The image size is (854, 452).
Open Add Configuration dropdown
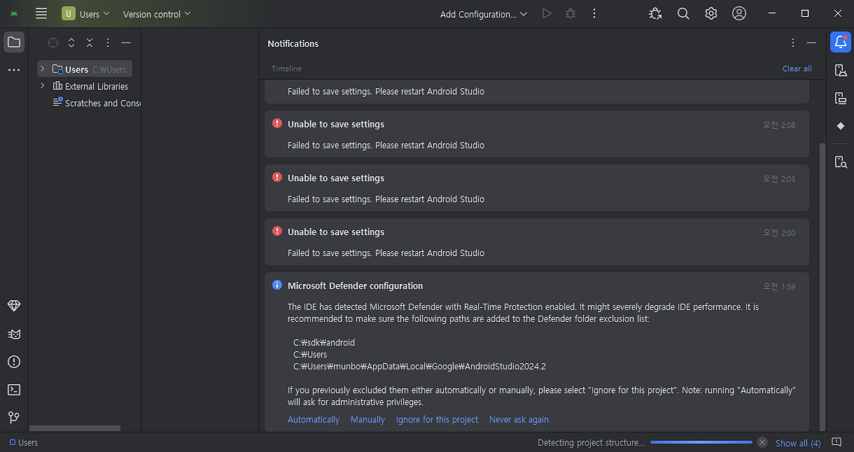click(x=484, y=14)
